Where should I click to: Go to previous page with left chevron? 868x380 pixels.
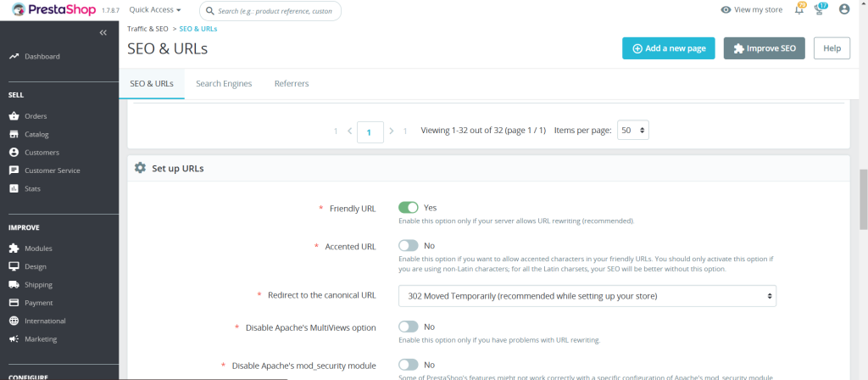click(350, 131)
